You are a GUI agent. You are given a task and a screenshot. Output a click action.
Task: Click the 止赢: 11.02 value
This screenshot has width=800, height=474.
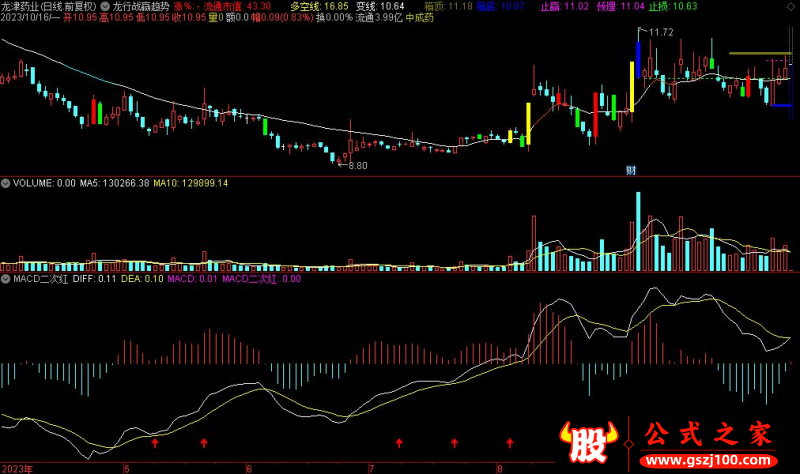pyautogui.click(x=564, y=7)
